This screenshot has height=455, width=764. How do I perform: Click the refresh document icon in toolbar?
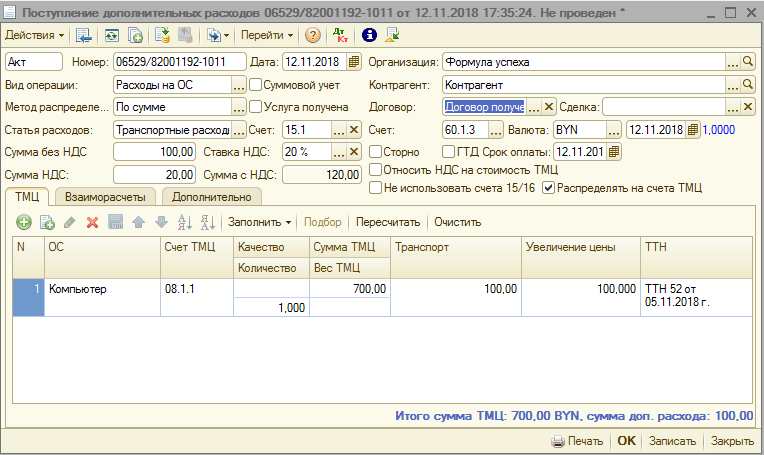click(110, 35)
